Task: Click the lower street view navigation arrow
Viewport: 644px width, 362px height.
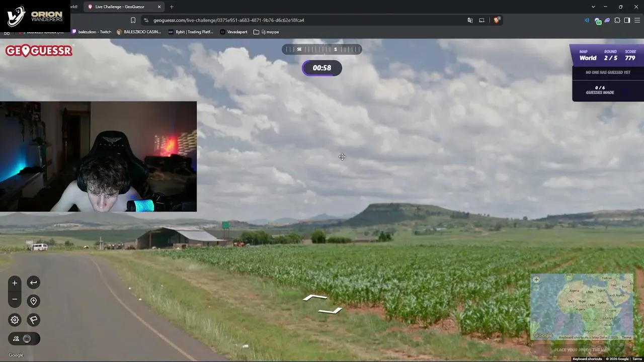Action: pos(331,311)
